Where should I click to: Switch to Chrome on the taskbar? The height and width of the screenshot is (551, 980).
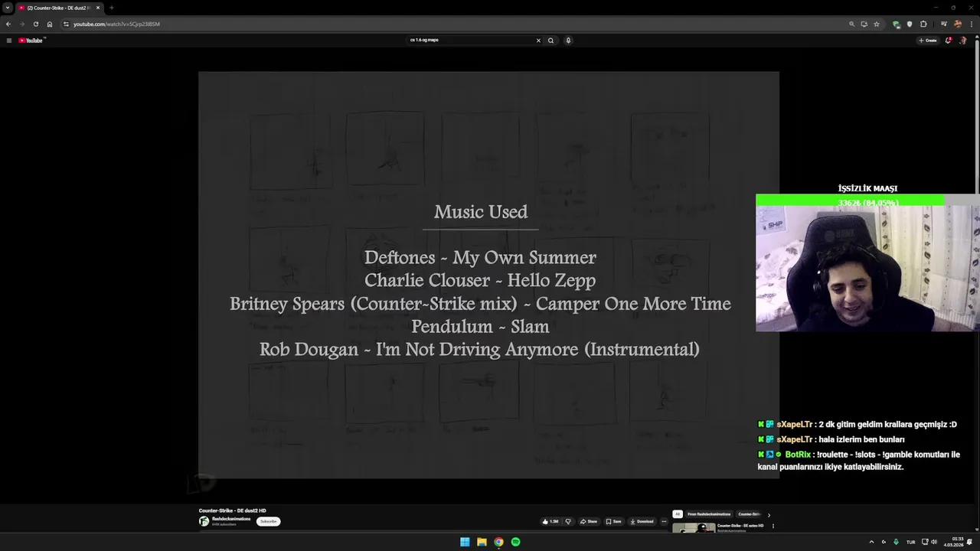pos(498,542)
